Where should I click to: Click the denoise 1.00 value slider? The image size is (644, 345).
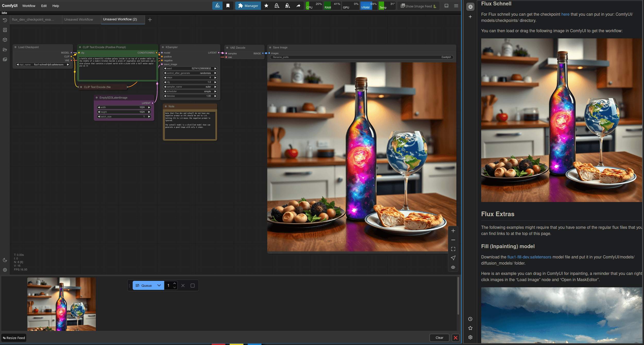pos(190,96)
